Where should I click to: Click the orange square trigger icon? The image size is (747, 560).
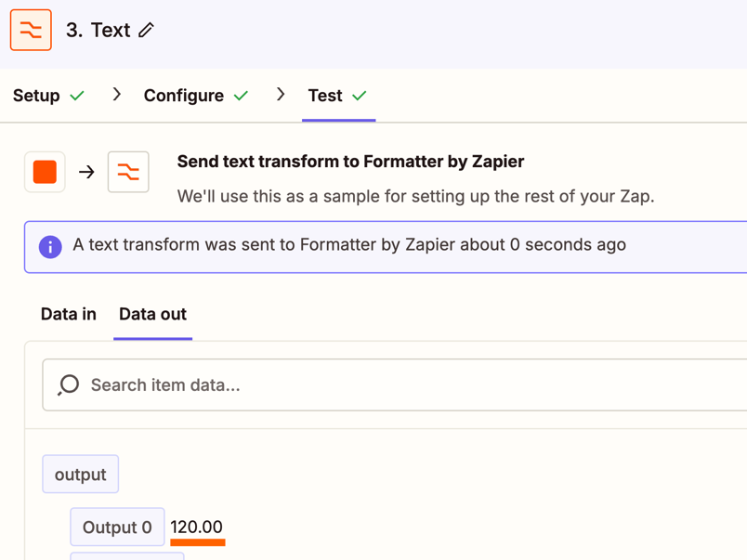[45, 172]
